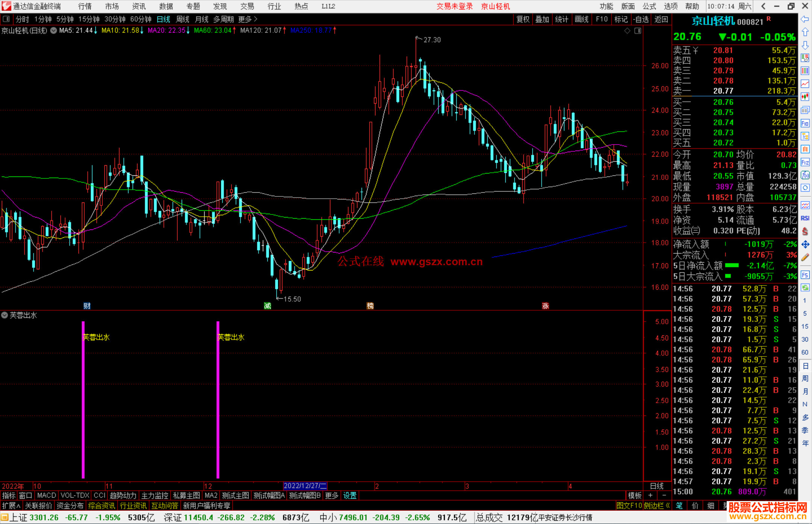Open the F12 trading icon in sidebar
812x524 pixels.
point(805,162)
